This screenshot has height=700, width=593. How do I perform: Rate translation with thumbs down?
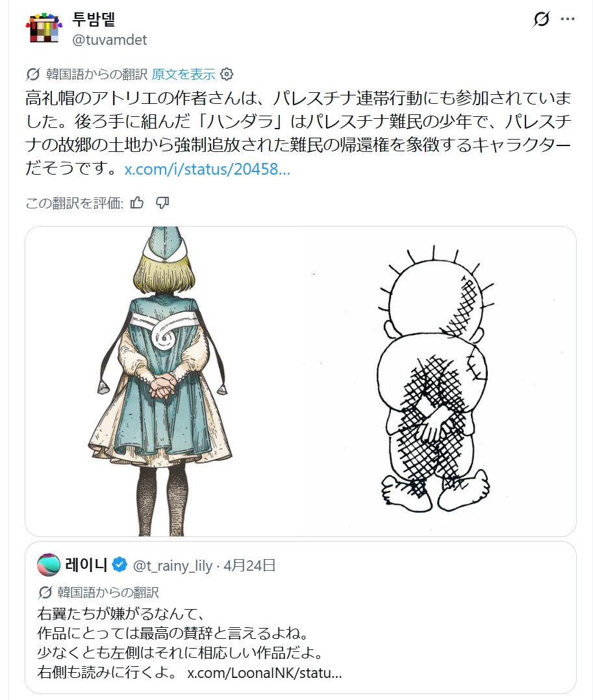coord(162,203)
